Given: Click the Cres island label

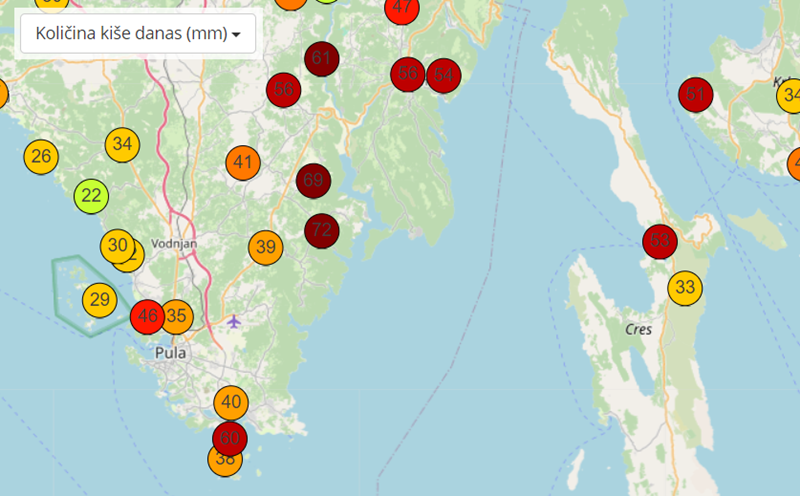Looking at the screenshot, I should 638,329.
